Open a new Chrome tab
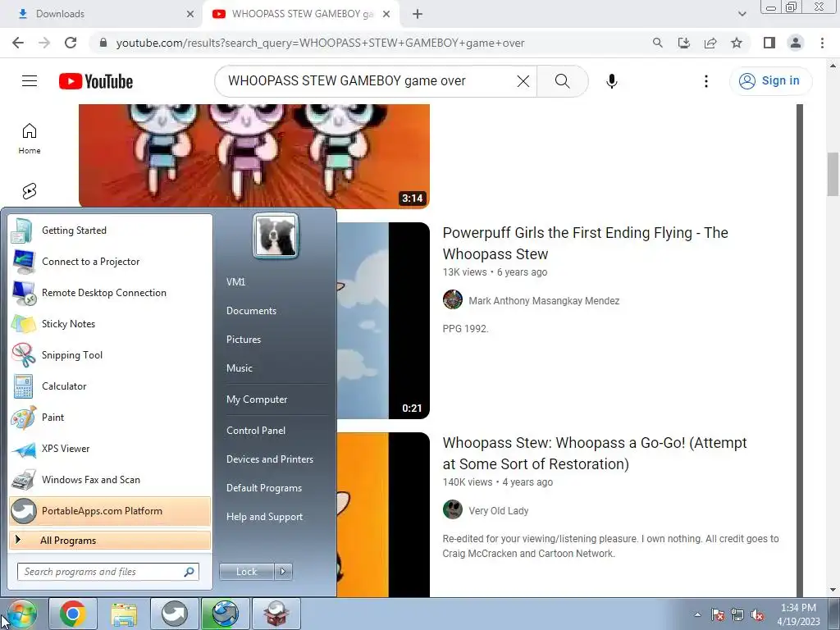This screenshot has width=840, height=630. pos(418,14)
